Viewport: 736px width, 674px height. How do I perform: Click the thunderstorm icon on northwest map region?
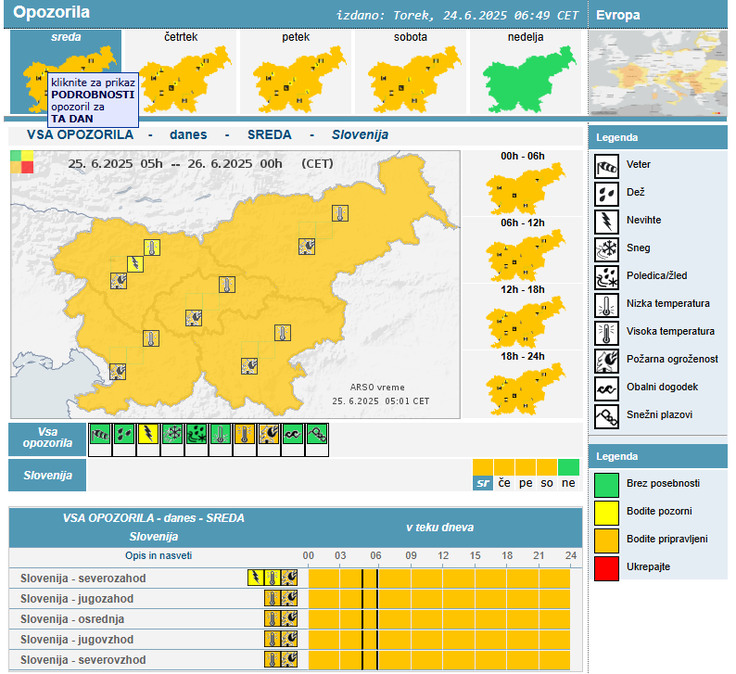[x=135, y=264]
